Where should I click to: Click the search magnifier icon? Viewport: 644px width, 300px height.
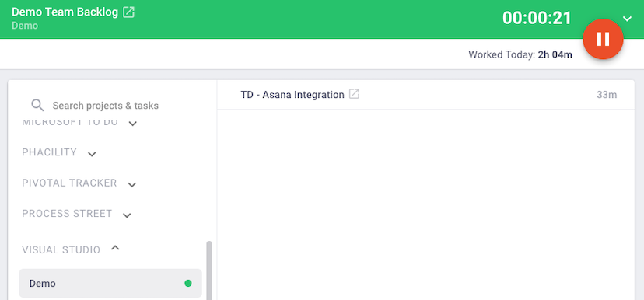coord(37,106)
